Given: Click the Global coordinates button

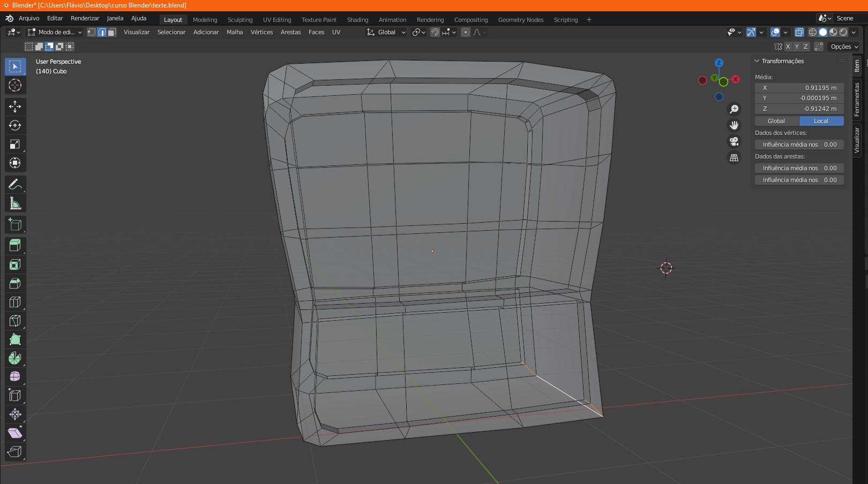Looking at the screenshot, I should (776, 121).
